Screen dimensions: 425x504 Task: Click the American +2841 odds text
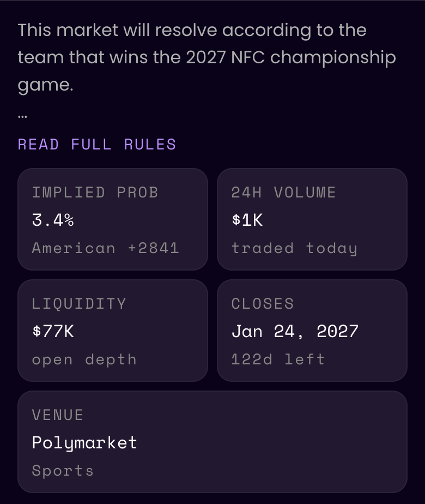pyautogui.click(x=106, y=248)
